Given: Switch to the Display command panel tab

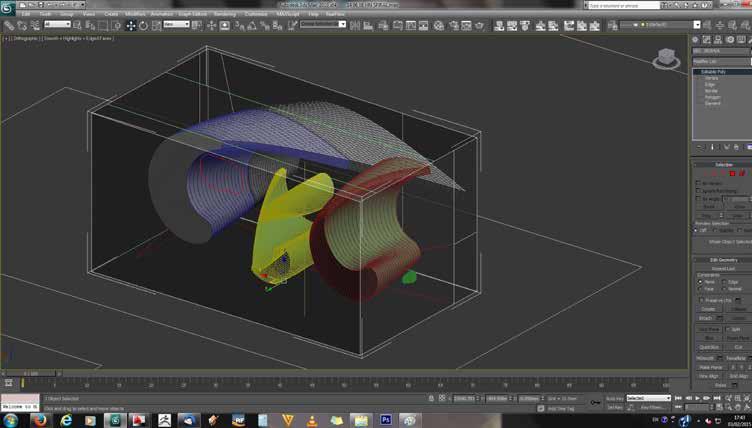Looking at the screenshot, I should pos(741,40).
